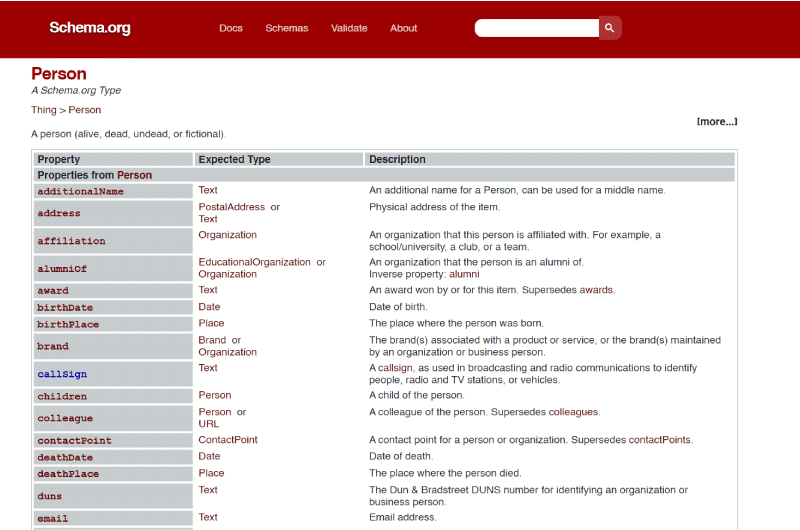
Task: Click Text type in email row
Action: point(208,517)
